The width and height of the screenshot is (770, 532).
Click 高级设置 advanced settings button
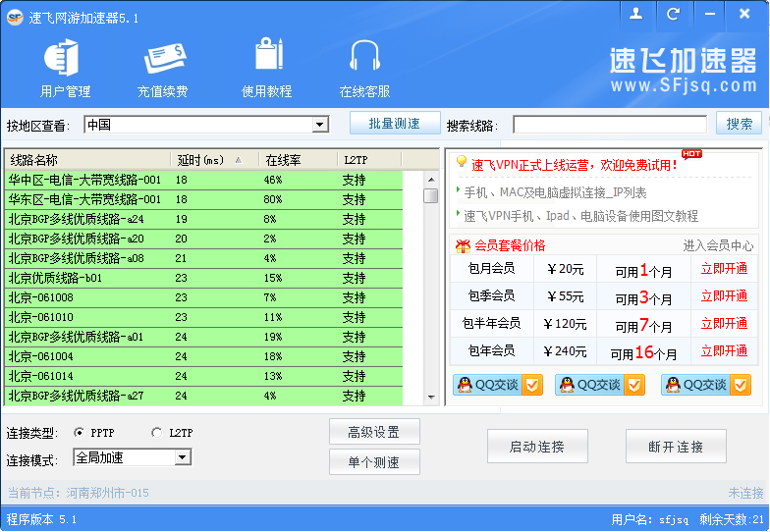(374, 432)
